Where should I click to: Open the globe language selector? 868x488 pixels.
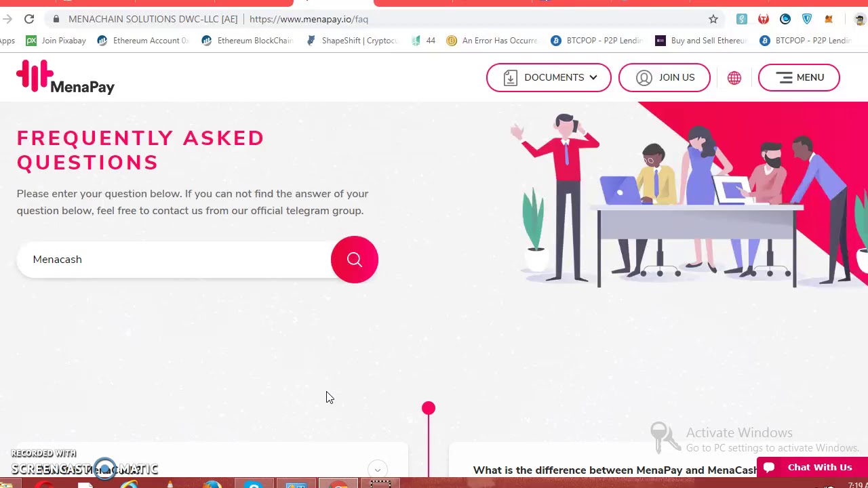[734, 77]
